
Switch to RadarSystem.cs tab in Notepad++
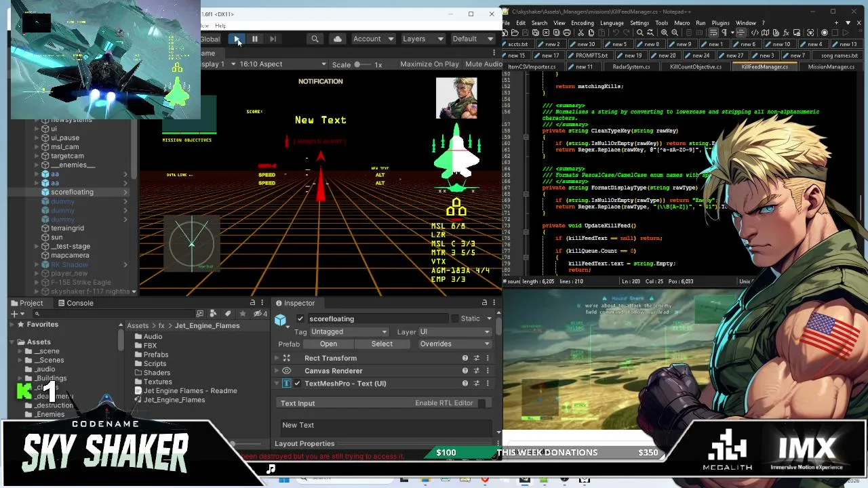(631, 66)
